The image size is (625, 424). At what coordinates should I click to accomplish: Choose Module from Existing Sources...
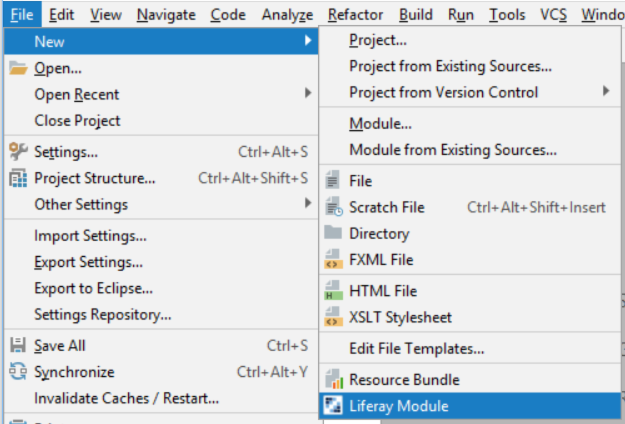click(x=470, y=150)
